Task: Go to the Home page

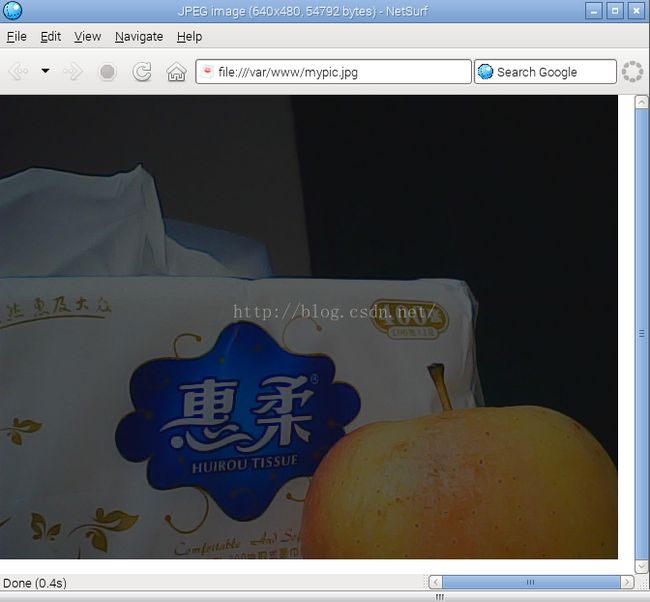Action: [x=176, y=72]
